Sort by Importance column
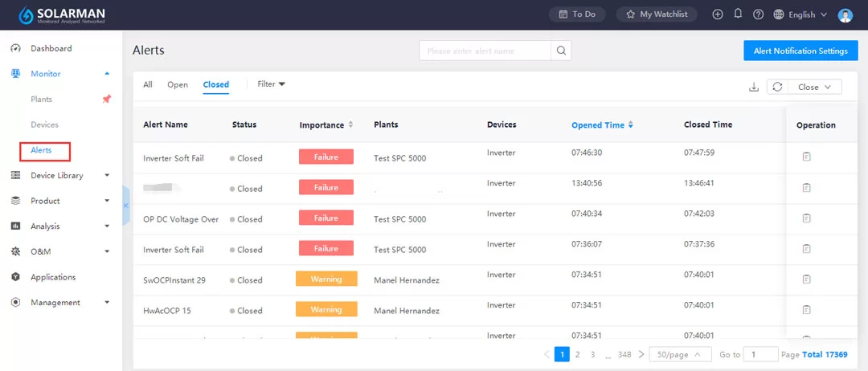The height and width of the screenshot is (371, 868). (x=351, y=125)
